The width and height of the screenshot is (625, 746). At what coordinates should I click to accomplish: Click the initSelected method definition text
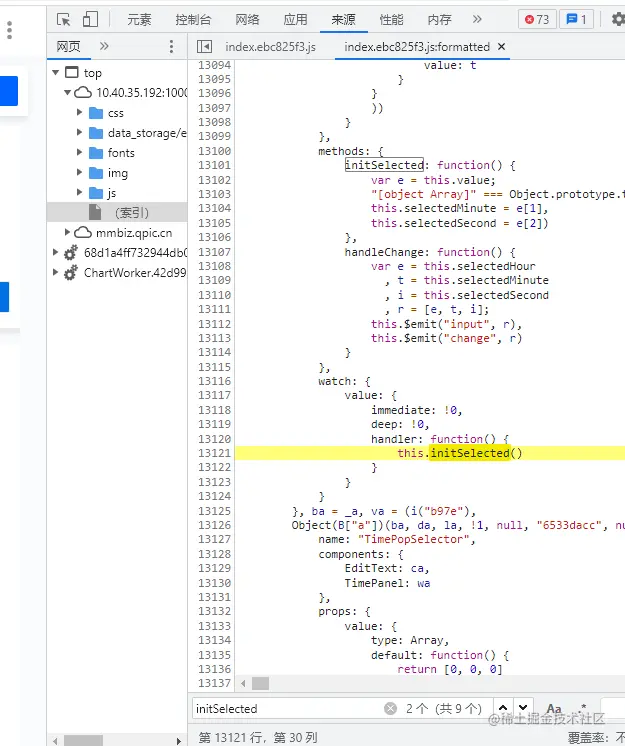(384, 165)
